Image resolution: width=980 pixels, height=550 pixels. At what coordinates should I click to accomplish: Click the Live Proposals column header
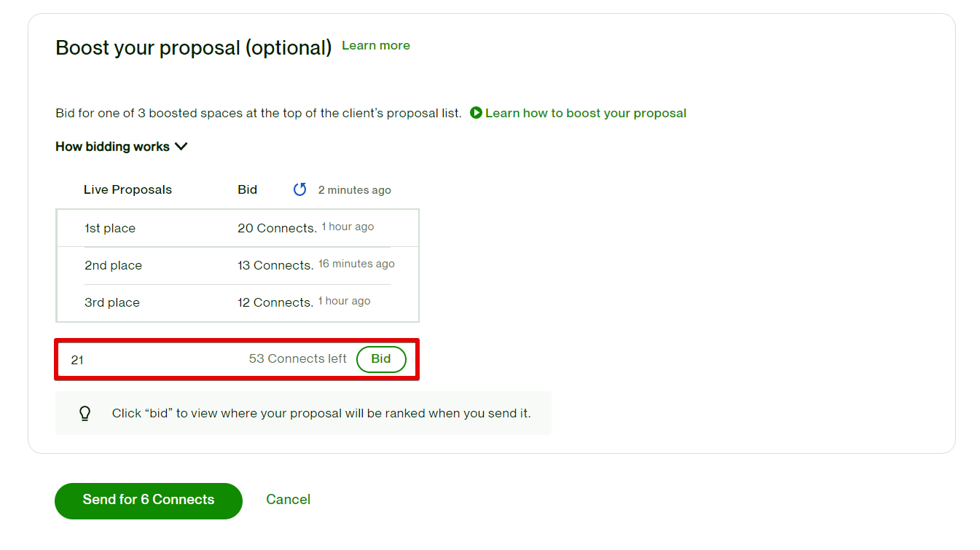tap(128, 189)
